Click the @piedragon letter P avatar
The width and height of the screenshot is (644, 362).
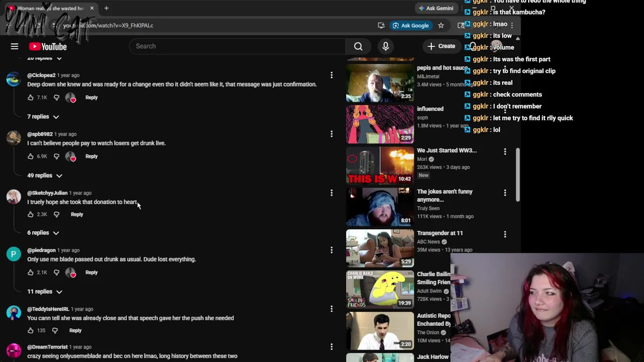click(14, 254)
